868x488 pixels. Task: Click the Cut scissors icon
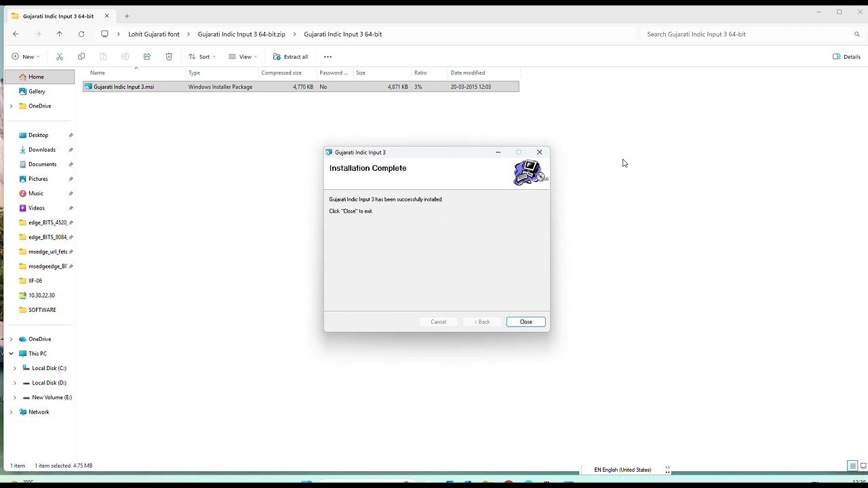tap(60, 57)
